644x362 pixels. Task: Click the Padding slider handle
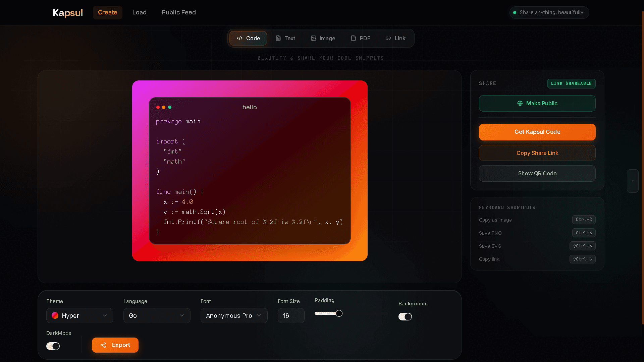tap(339, 313)
